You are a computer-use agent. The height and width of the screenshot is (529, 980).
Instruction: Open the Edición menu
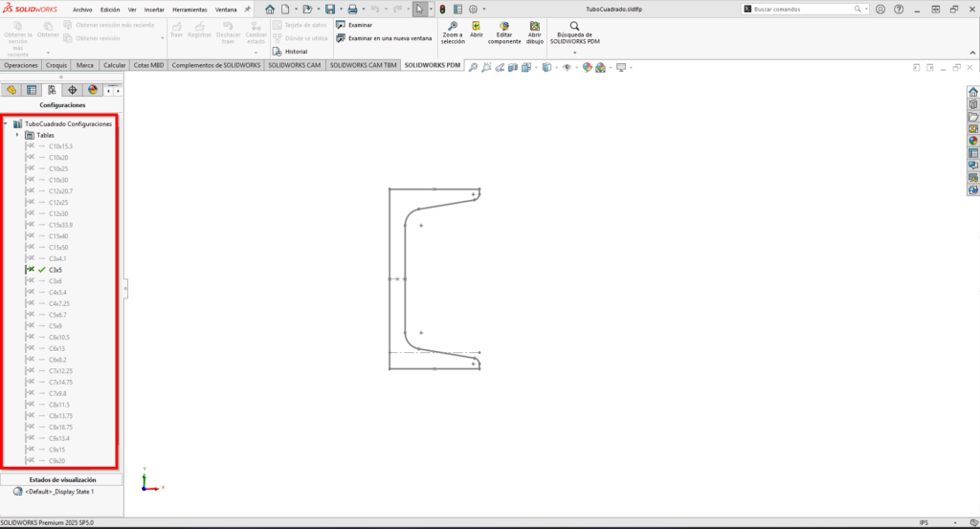point(110,10)
